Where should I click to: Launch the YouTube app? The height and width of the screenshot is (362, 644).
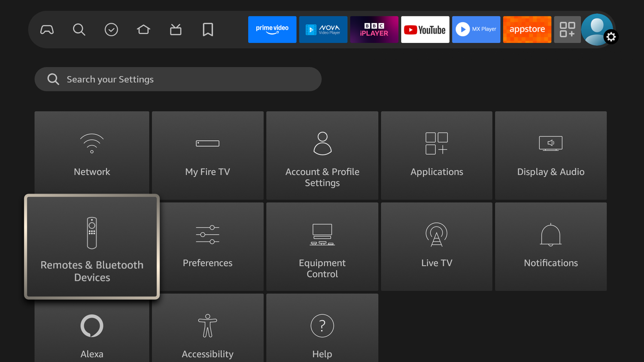(x=425, y=30)
